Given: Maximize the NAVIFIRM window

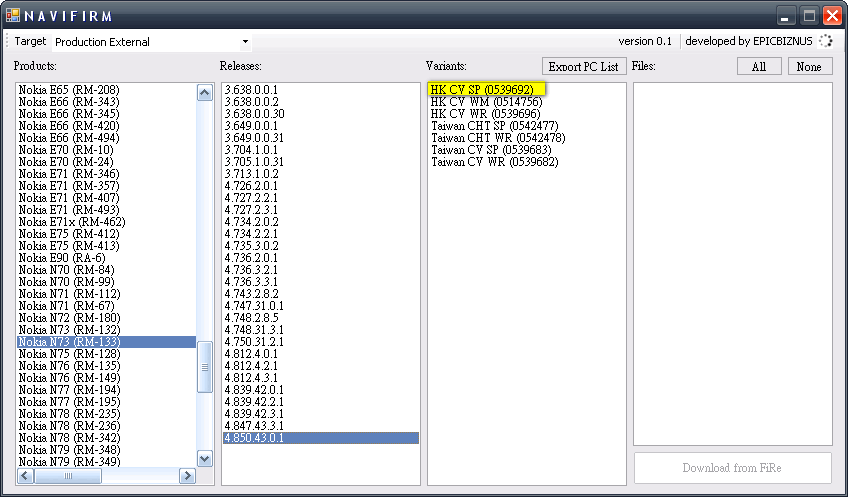Looking at the screenshot, I should [x=810, y=16].
